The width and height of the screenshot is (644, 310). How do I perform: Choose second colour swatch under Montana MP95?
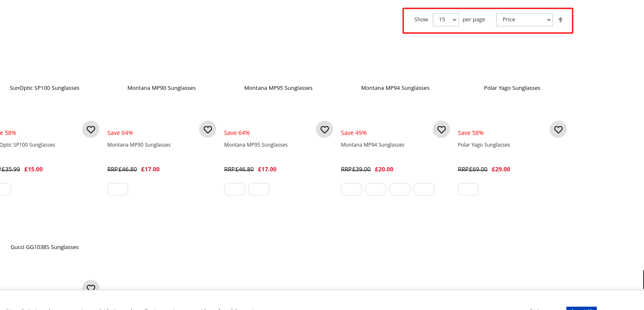pos(259,189)
